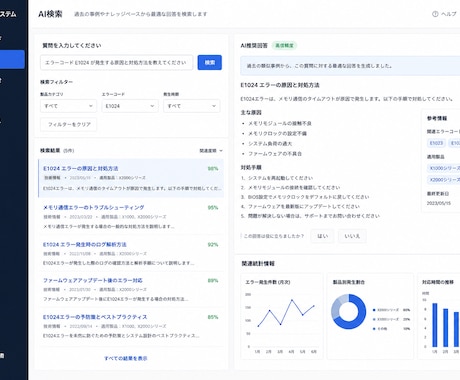This screenshot has height=380, width=460.
Task: Click the 1月 bar in 対応時間の推移 chart
Action: pos(435,325)
